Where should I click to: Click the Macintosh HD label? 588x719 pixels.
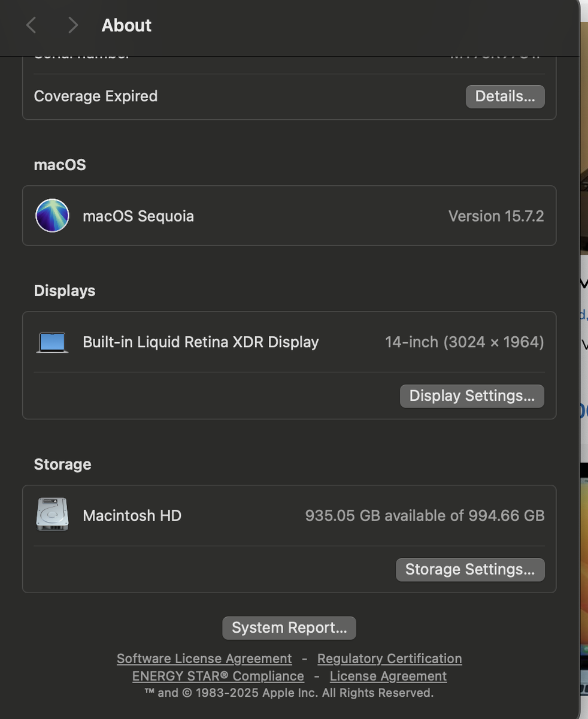(x=132, y=516)
